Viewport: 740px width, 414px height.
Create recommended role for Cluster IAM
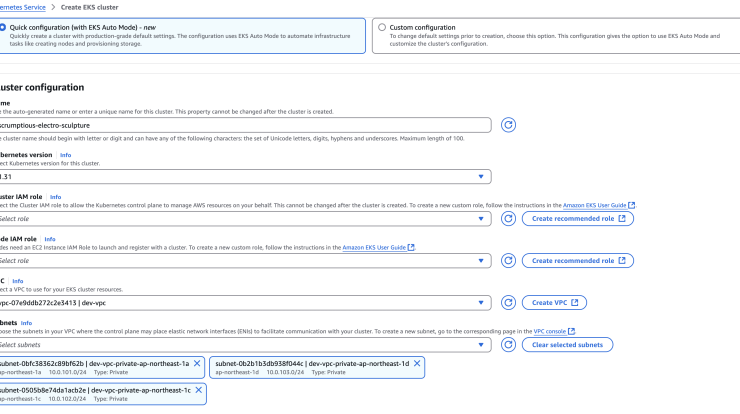pos(578,219)
